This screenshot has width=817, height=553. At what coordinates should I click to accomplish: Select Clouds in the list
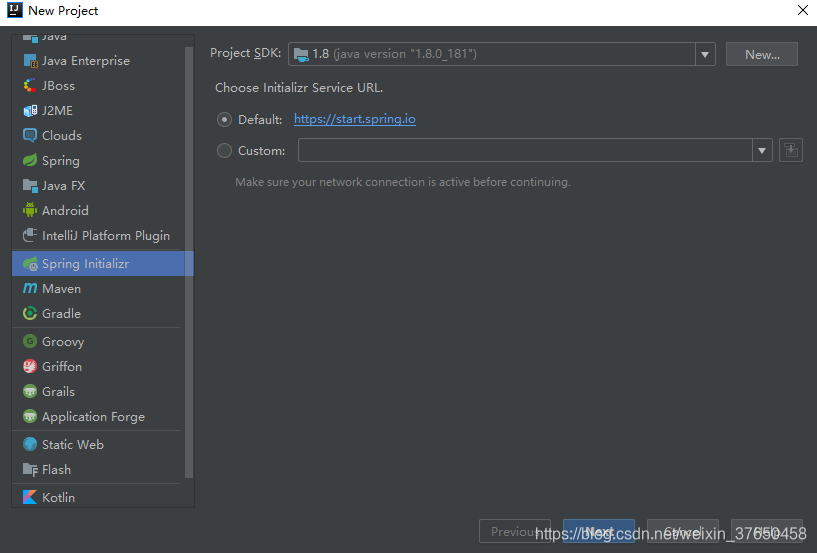pyautogui.click(x=98, y=136)
